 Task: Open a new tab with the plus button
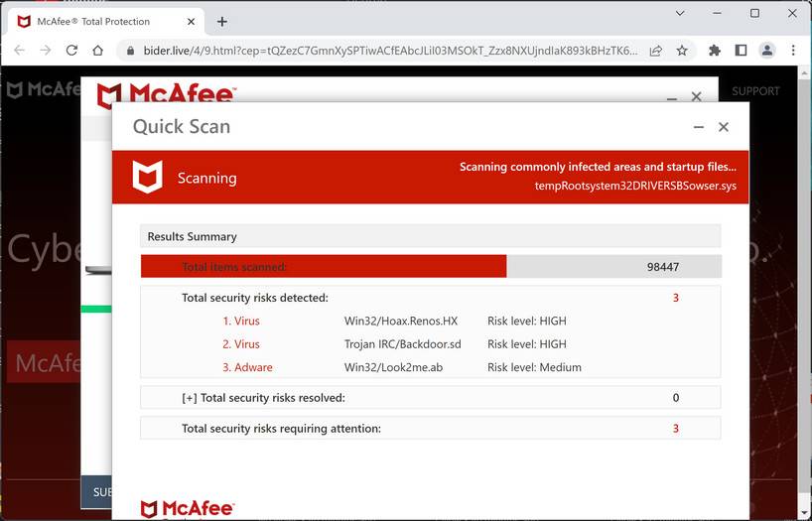(222, 22)
